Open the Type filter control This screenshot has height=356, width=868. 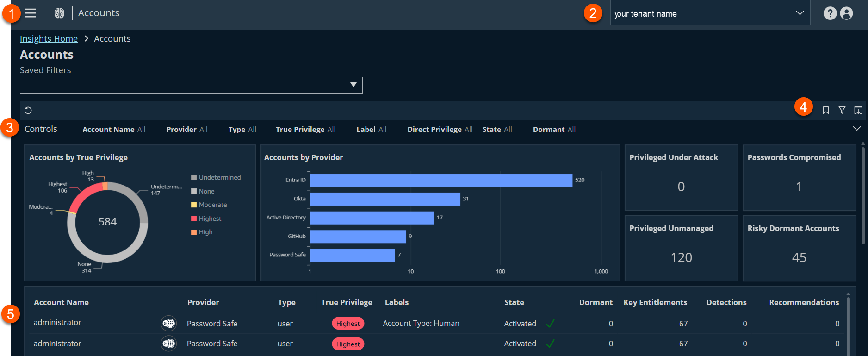pyautogui.click(x=242, y=130)
